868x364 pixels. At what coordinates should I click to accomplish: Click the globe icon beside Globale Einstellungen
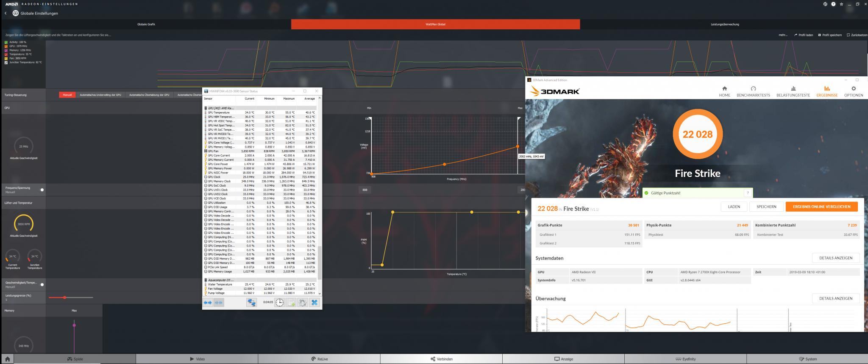coord(16,13)
